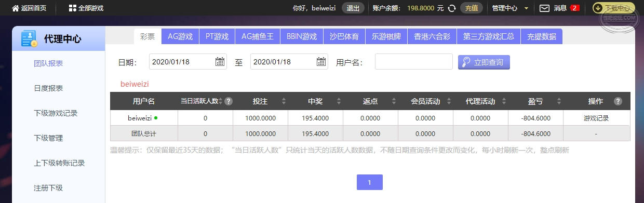Screen dimensions: 644x203
Task: Refresh the account balance with the reload icon
Action: coord(452,8)
